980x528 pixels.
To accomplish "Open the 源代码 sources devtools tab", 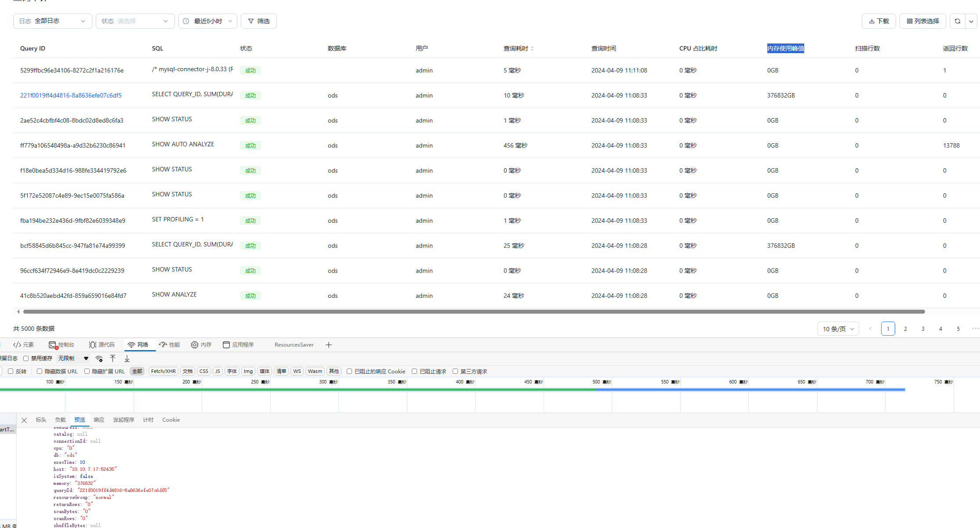I will tap(102, 345).
